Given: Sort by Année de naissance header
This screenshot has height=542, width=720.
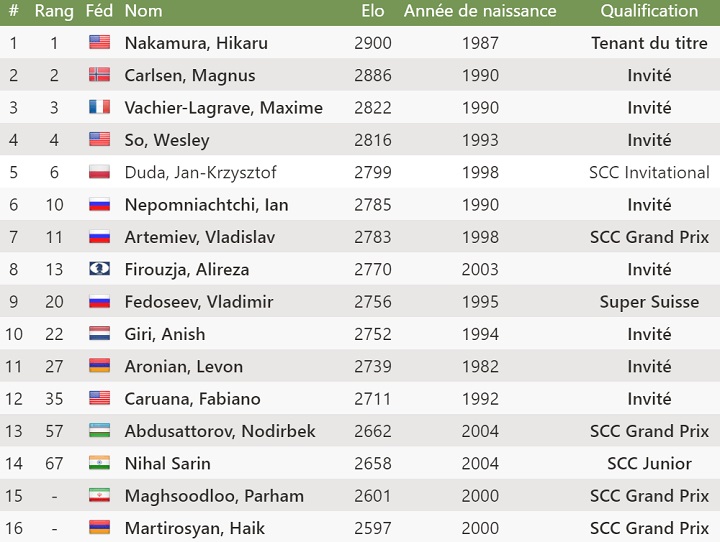Looking at the screenshot, I should (480, 11).
